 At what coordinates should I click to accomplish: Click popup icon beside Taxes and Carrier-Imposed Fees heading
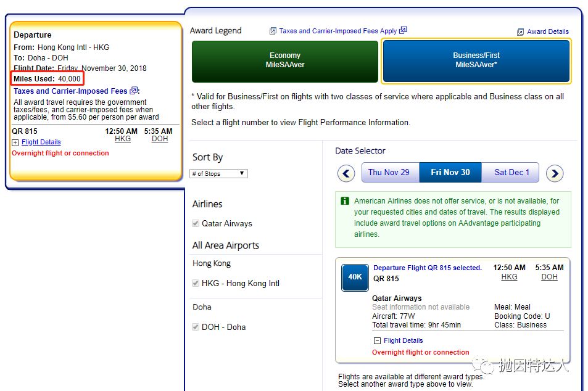coord(133,90)
